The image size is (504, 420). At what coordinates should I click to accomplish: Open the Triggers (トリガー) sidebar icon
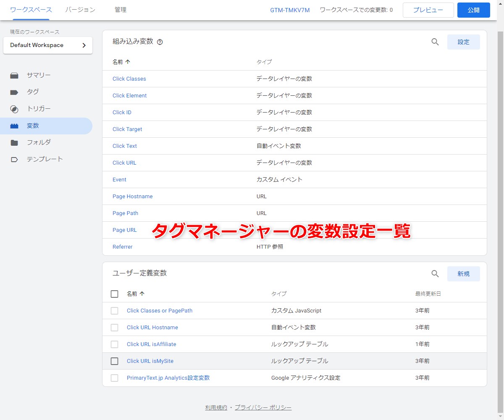14,109
